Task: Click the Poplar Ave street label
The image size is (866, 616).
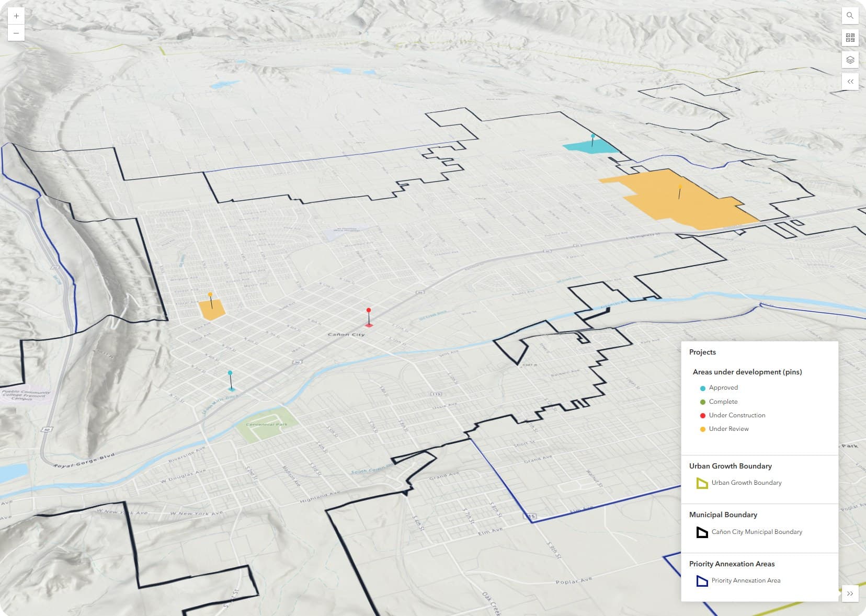Action: coord(574,581)
